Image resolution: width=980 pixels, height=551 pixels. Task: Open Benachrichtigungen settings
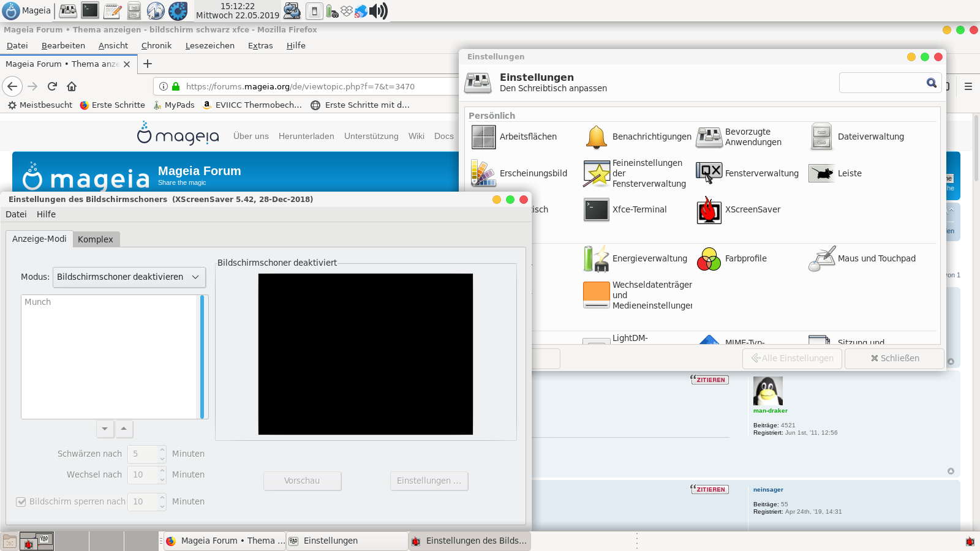click(x=637, y=137)
